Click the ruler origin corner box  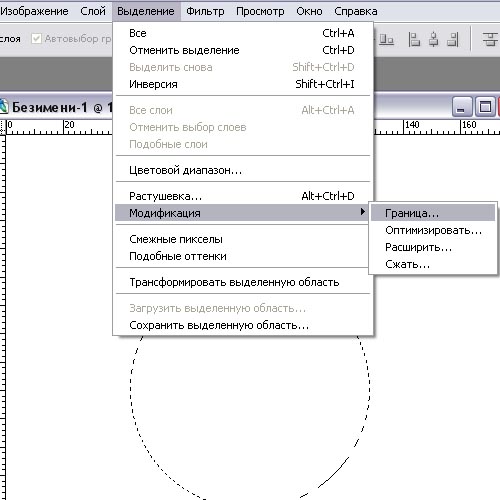[3, 127]
